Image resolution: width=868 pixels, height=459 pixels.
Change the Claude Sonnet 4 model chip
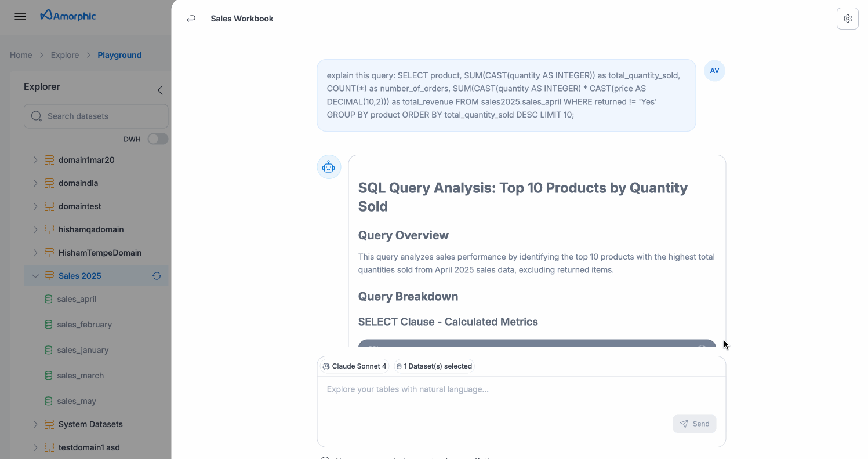pos(354,366)
